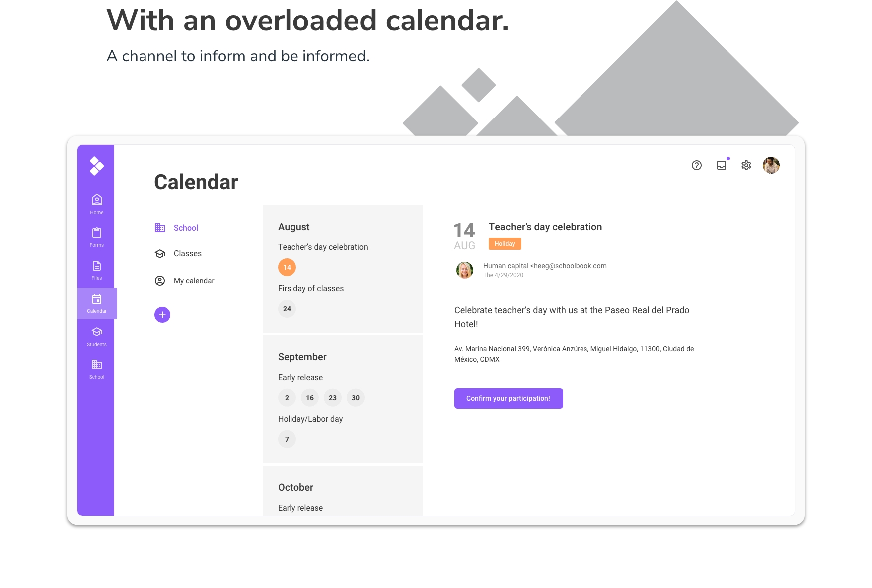Select September 30 early release date
Image resolution: width=872 pixels, height=588 pixels.
coord(356,398)
